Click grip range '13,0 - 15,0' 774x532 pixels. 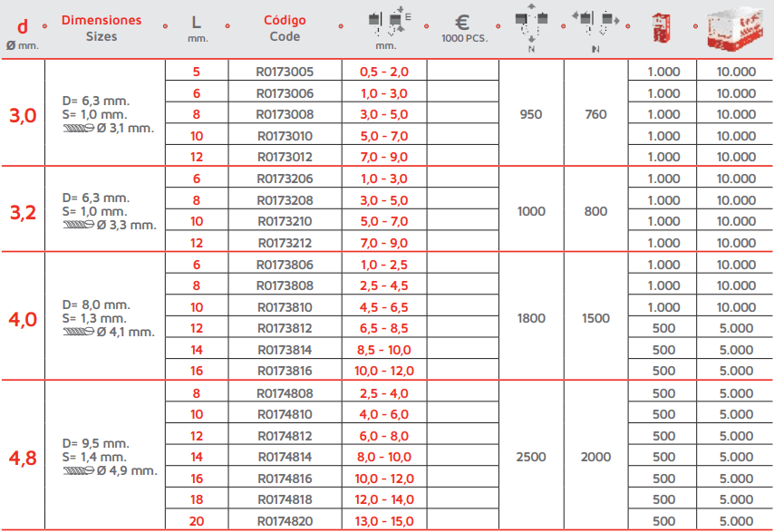point(384,521)
